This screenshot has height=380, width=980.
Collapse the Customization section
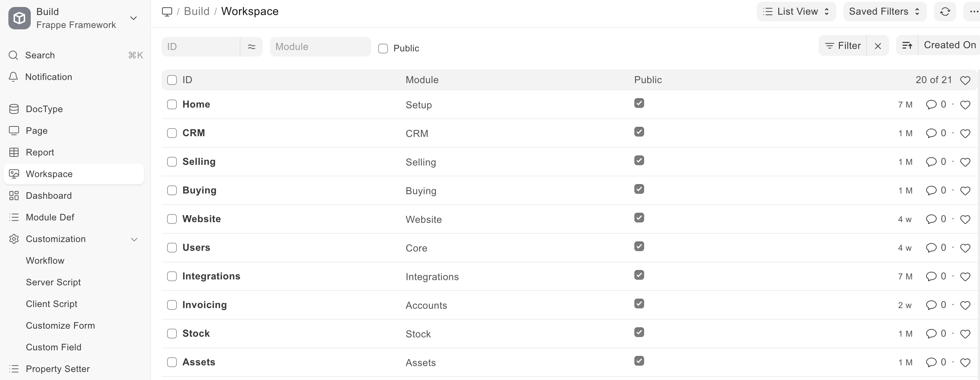(x=134, y=239)
